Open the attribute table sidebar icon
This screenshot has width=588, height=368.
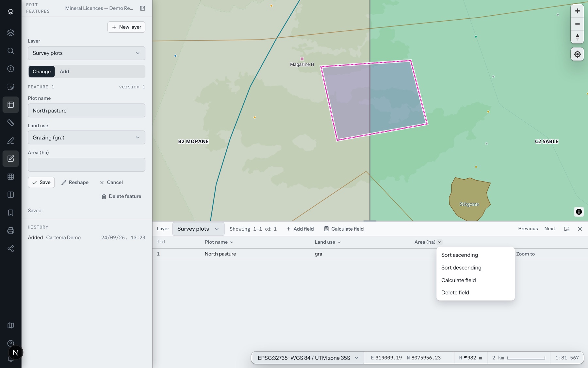(x=10, y=105)
